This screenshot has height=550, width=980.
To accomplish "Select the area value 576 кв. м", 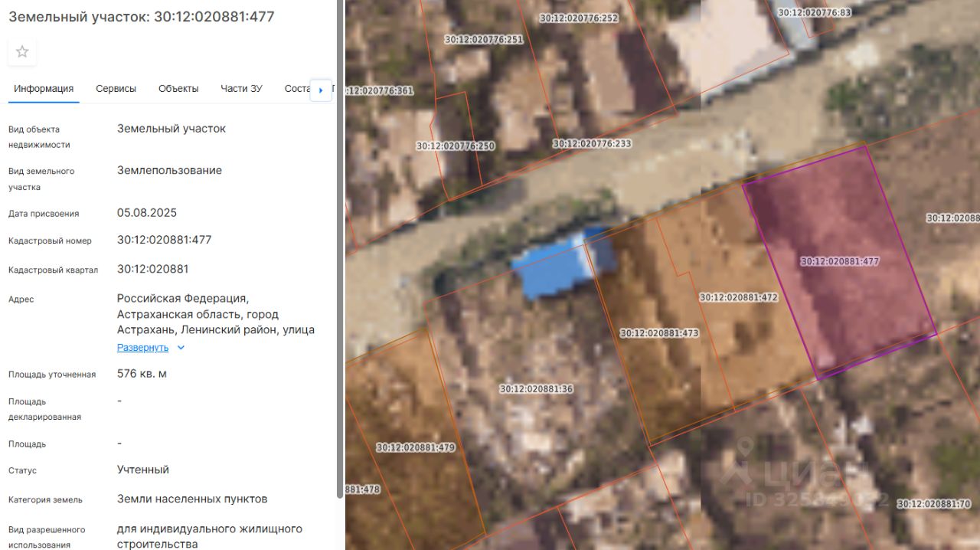I will coord(142,374).
